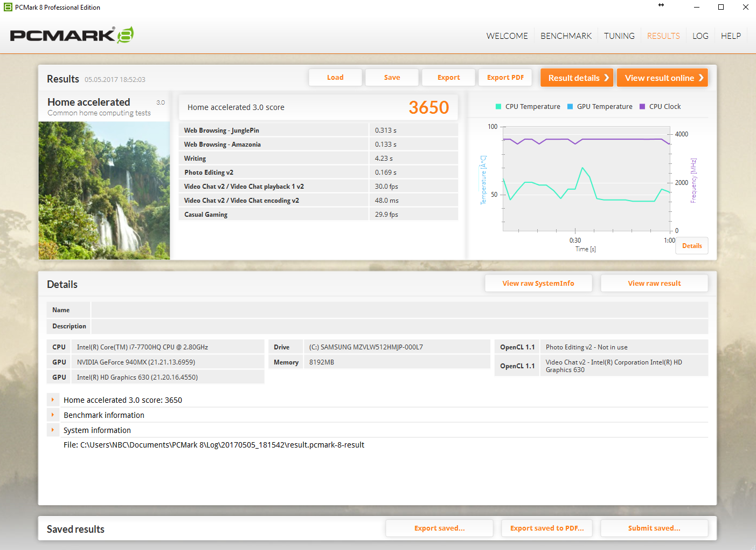Click View raw SystemInfo
This screenshot has height=550, width=756.
pyautogui.click(x=538, y=284)
